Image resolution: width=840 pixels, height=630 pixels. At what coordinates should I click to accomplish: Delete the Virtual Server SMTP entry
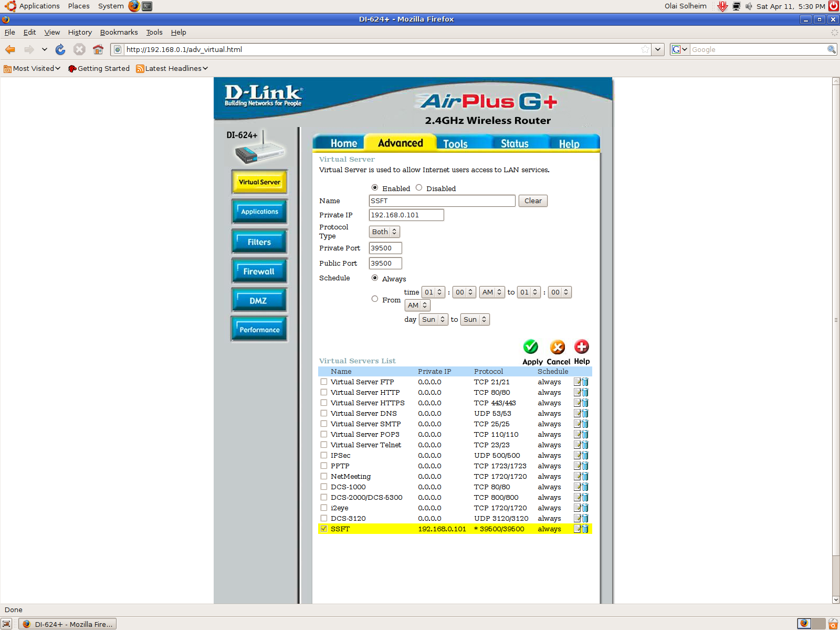(x=585, y=424)
